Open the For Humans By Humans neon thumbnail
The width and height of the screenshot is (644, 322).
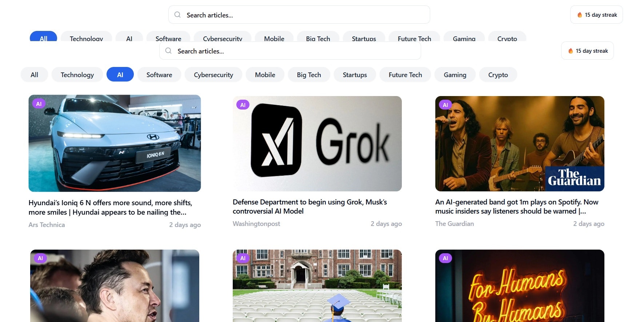click(x=520, y=286)
